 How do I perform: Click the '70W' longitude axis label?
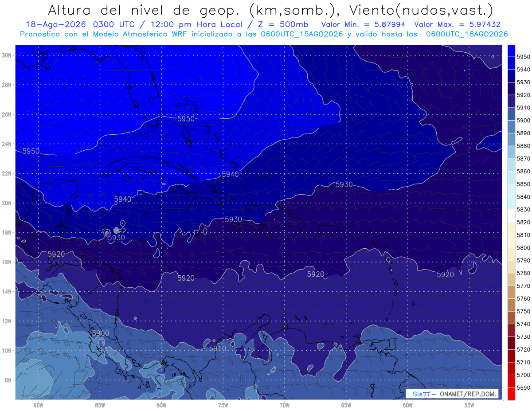[x=285, y=406]
